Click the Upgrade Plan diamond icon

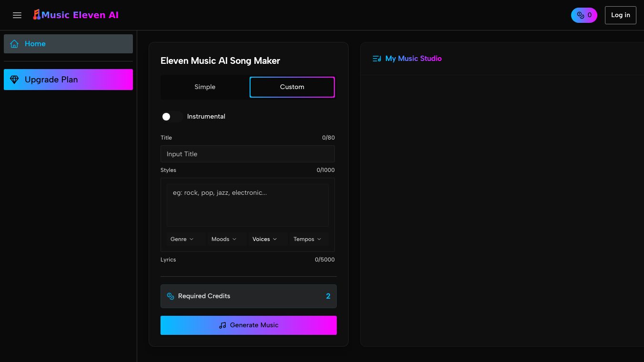click(14, 80)
